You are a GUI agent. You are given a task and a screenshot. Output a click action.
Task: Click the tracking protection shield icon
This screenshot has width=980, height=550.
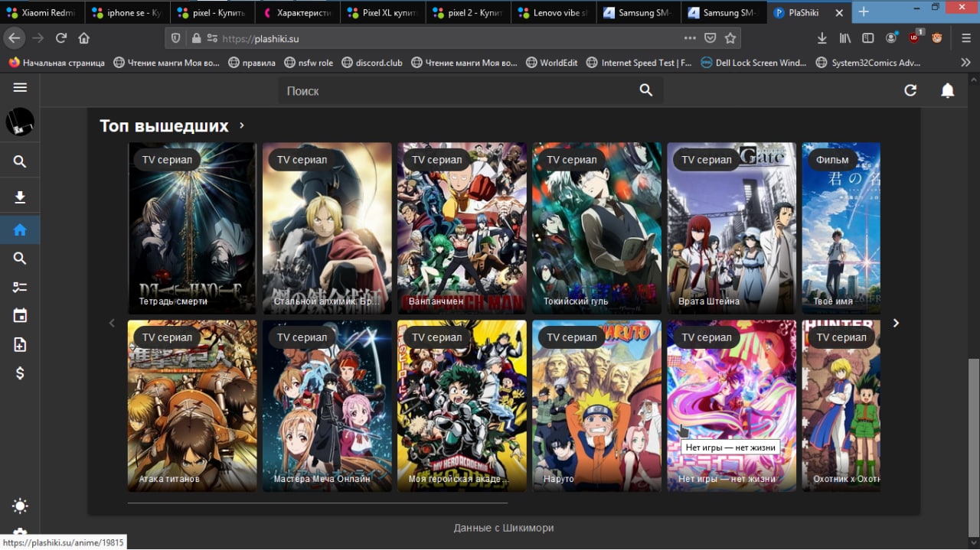coord(176,37)
